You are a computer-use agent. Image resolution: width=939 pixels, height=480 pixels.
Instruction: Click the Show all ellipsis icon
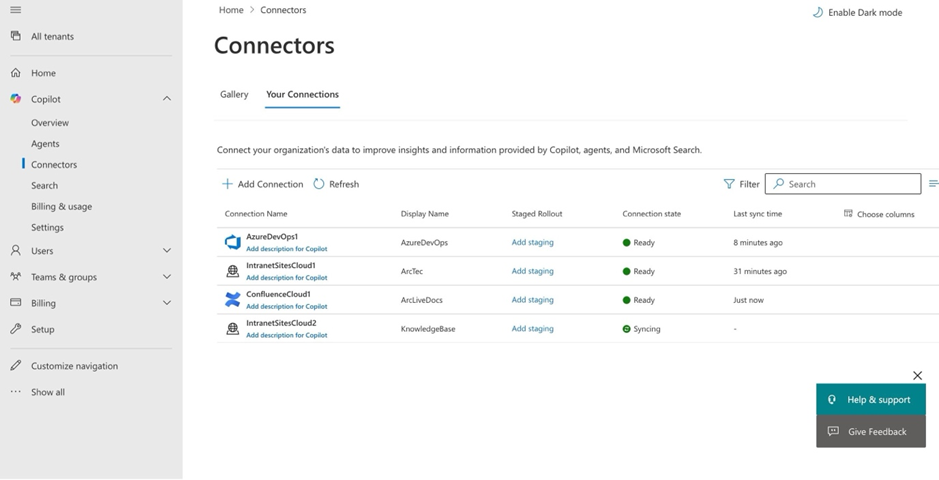coord(16,391)
